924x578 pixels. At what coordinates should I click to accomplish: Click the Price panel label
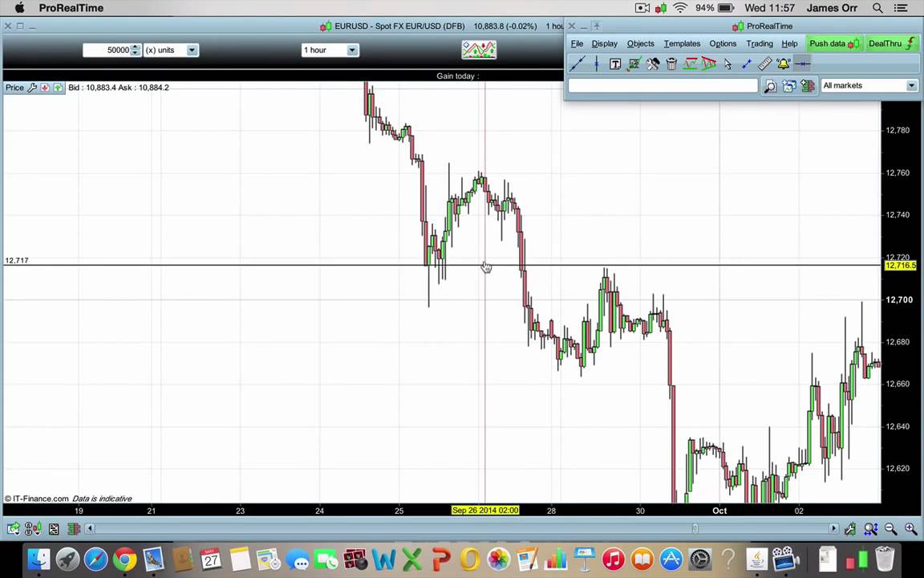pos(14,88)
